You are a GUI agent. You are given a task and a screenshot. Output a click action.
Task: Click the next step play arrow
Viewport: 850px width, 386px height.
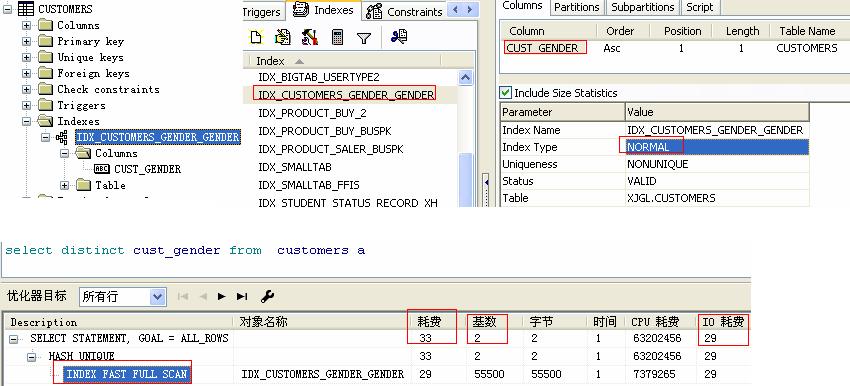(x=221, y=297)
